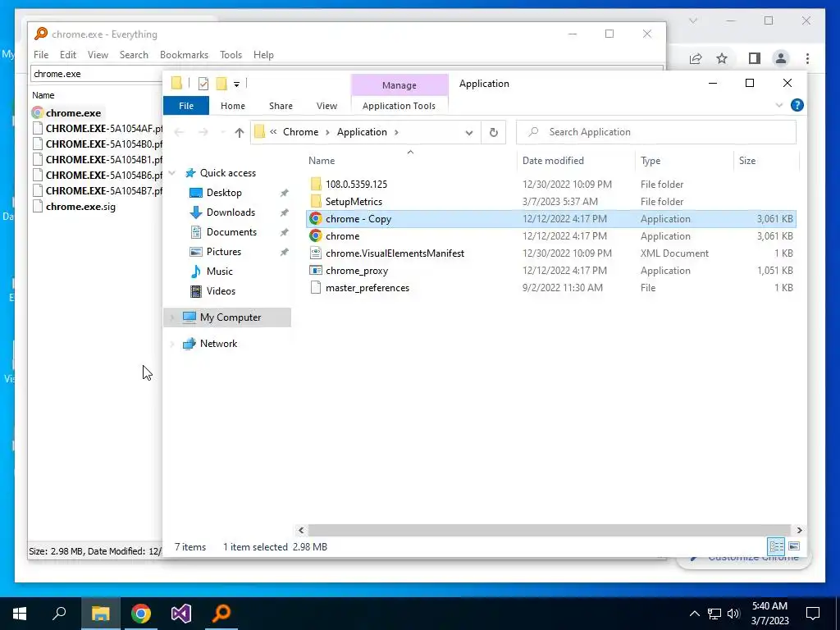This screenshot has height=630, width=840.
Task: Open the Bookmarks menu in Everything
Action: click(184, 55)
